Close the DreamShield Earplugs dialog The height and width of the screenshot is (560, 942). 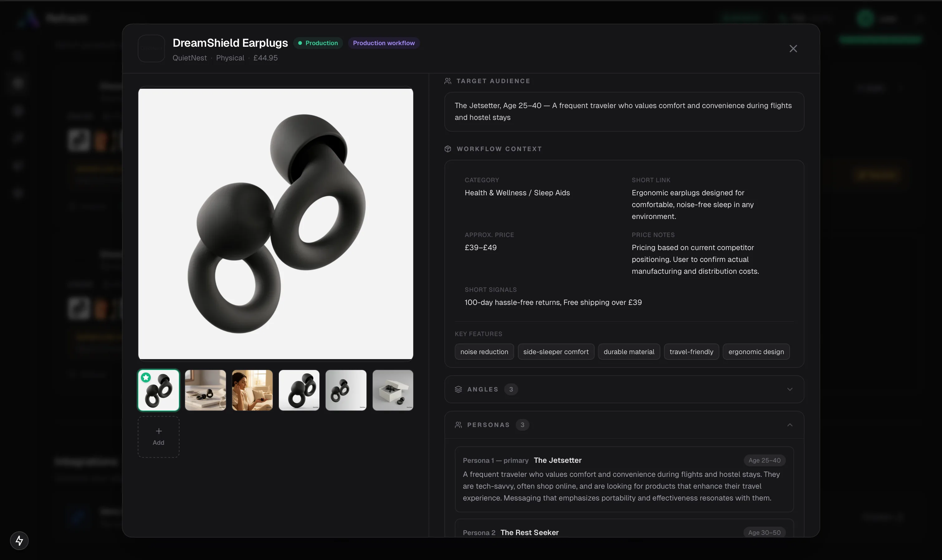793,49
